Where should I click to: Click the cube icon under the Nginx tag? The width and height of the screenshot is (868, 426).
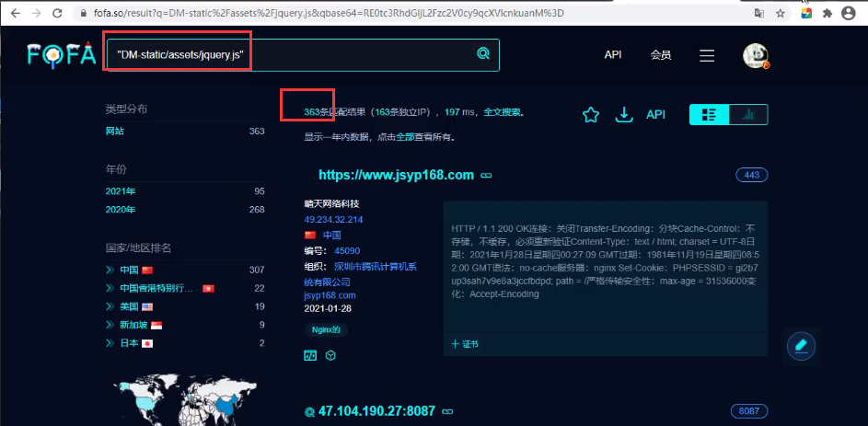point(330,355)
